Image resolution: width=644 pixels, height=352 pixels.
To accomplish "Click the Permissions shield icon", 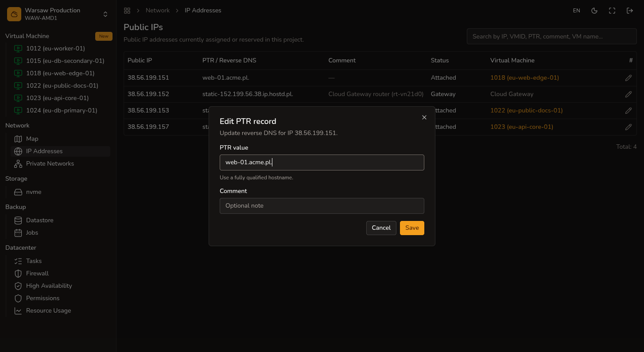I will pos(18,298).
